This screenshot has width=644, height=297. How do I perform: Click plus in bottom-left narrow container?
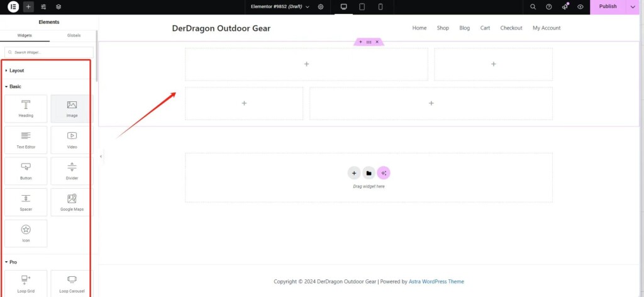click(244, 103)
